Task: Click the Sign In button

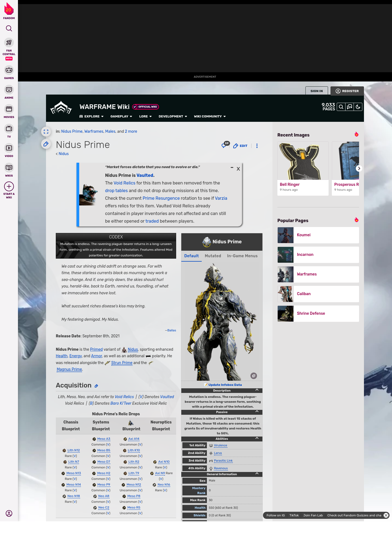Action: click(x=317, y=91)
